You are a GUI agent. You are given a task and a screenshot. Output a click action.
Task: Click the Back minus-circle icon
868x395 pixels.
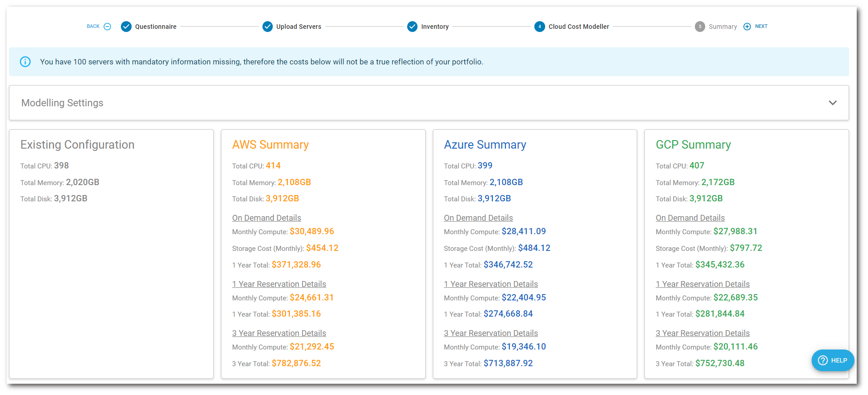point(107,27)
